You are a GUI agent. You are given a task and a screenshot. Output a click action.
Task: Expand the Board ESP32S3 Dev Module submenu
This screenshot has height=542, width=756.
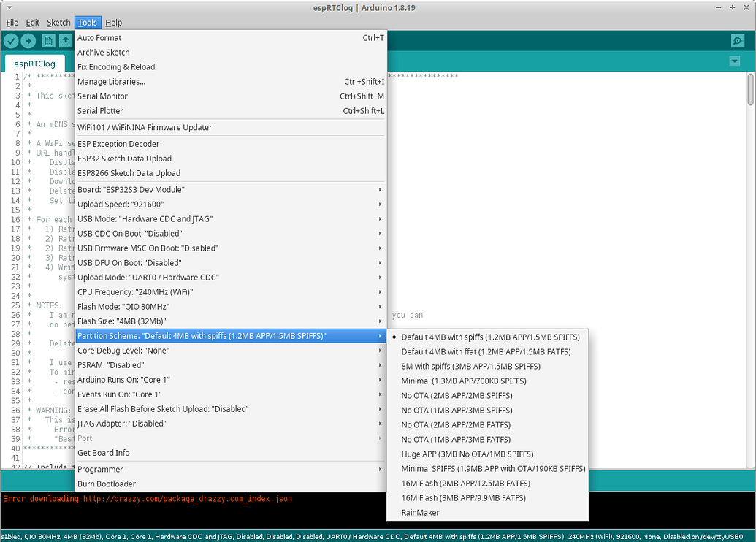click(231, 189)
